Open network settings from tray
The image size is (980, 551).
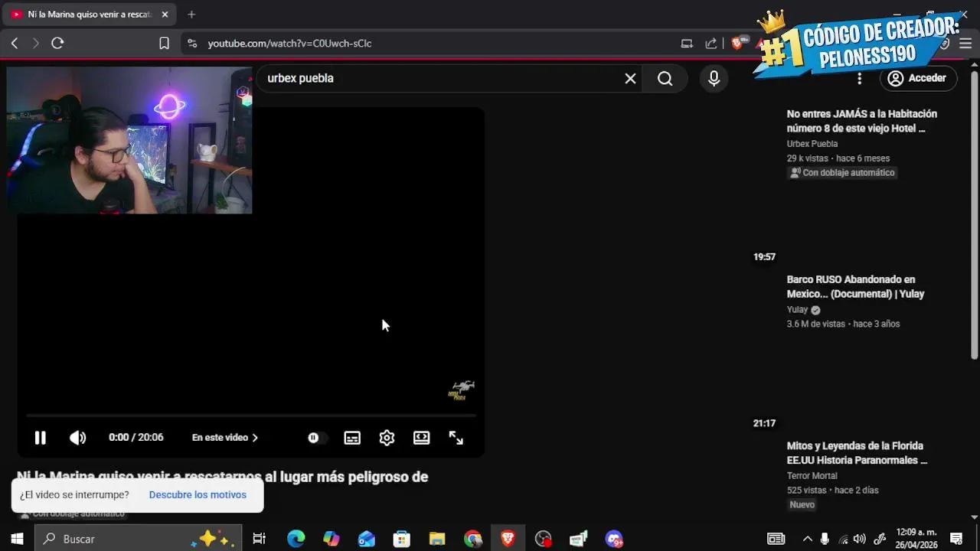pos(843,539)
